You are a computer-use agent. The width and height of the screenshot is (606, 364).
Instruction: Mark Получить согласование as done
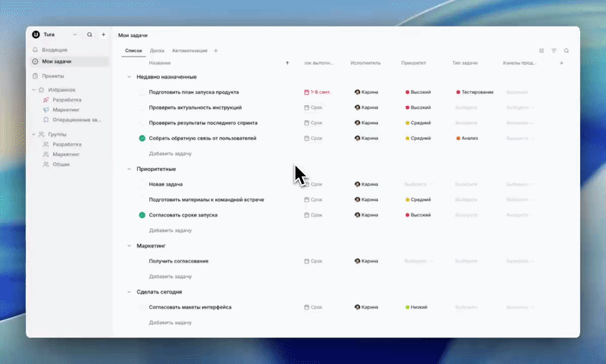click(142, 261)
